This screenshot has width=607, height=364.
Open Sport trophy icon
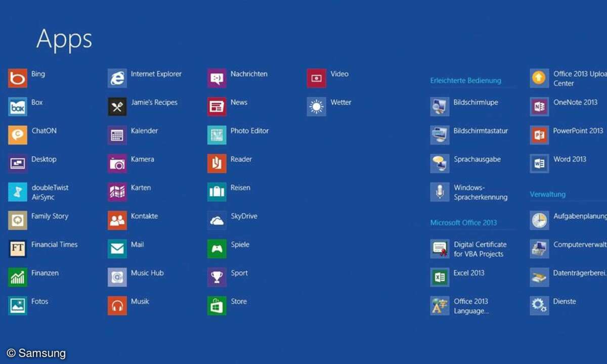[x=217, y=277]
